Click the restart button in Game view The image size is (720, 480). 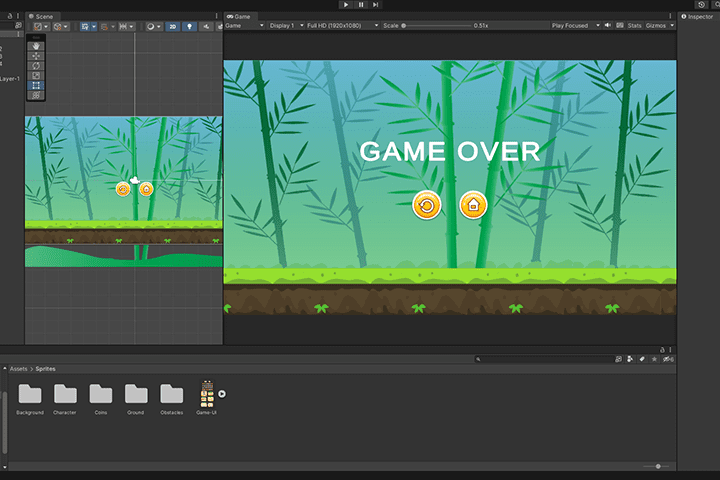coord(427,205)
